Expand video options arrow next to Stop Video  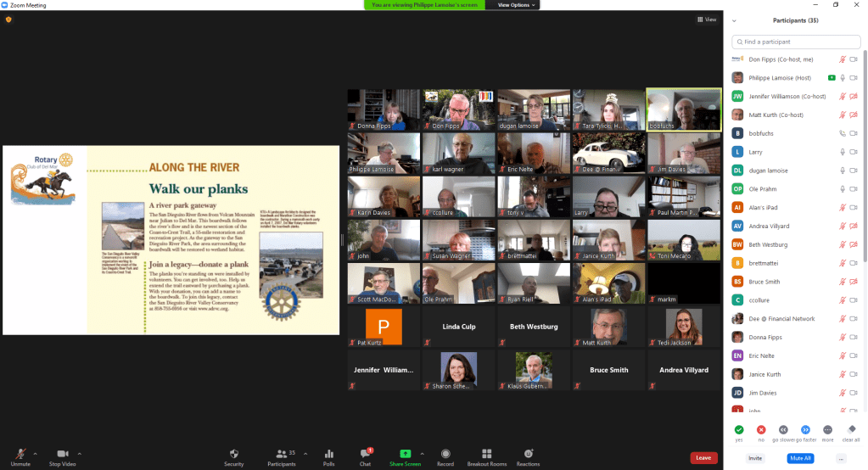coord(80,453)
